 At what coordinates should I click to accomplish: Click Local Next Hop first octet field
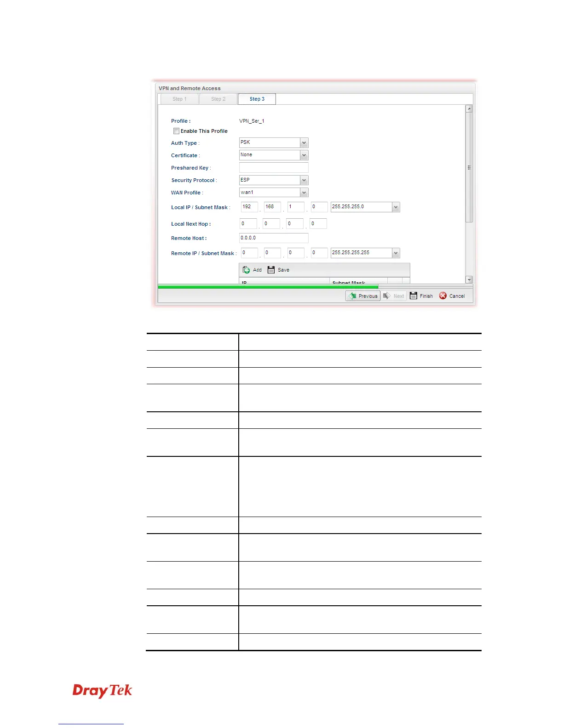(248, 224)
